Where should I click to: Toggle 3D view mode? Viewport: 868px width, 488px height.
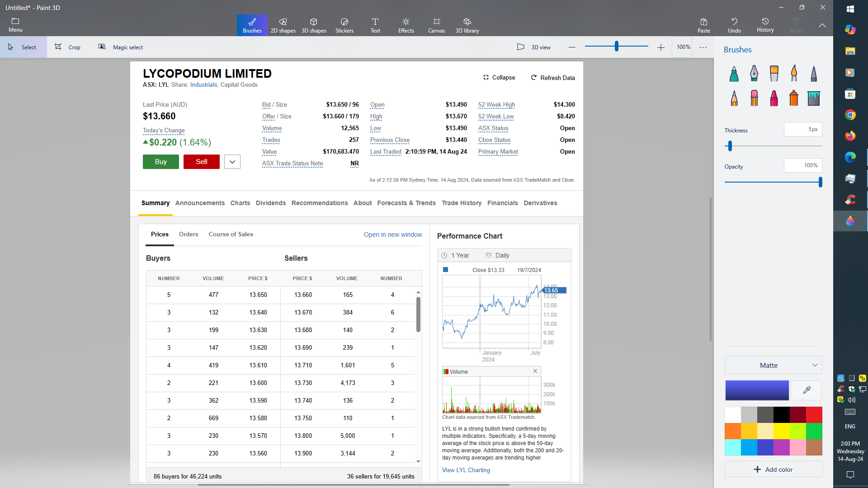click(x=534, y=47)
